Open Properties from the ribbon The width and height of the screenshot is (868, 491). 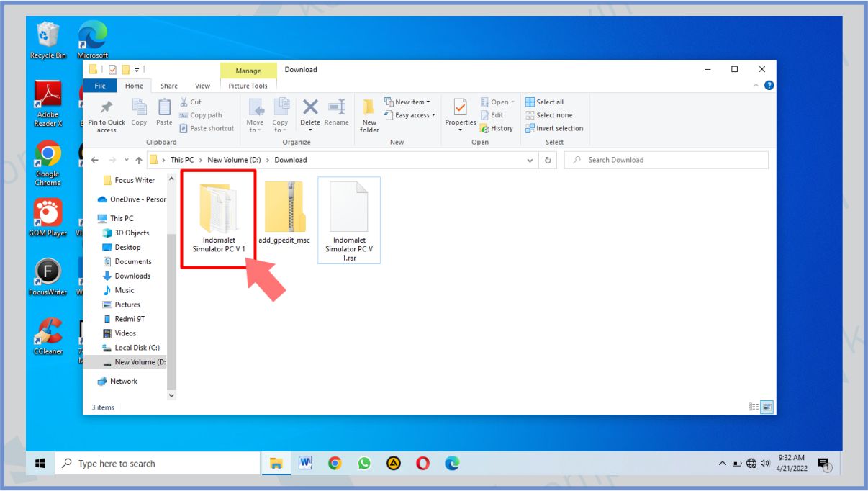[460, 112]
